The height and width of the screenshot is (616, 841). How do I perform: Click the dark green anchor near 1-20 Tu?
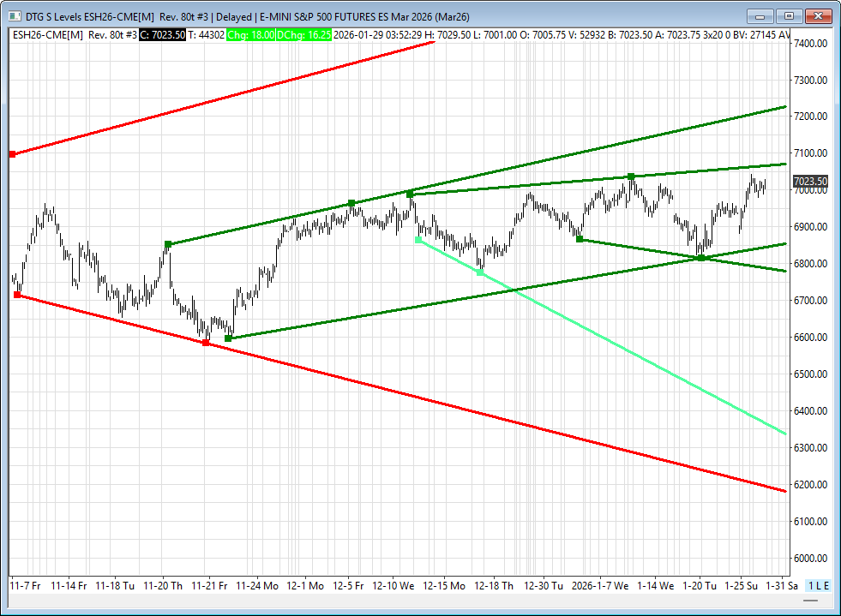[701, 258]
